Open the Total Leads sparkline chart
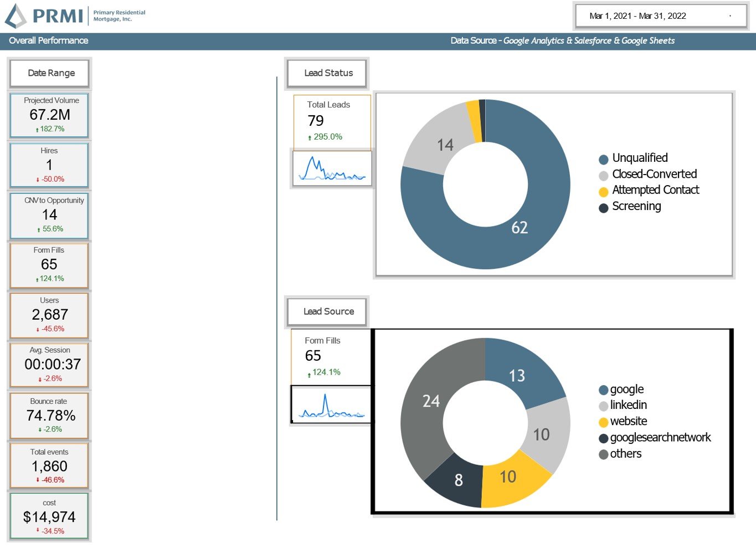This screenshot has height=553, width=756. pyautogui.click(x=332, y=168)
